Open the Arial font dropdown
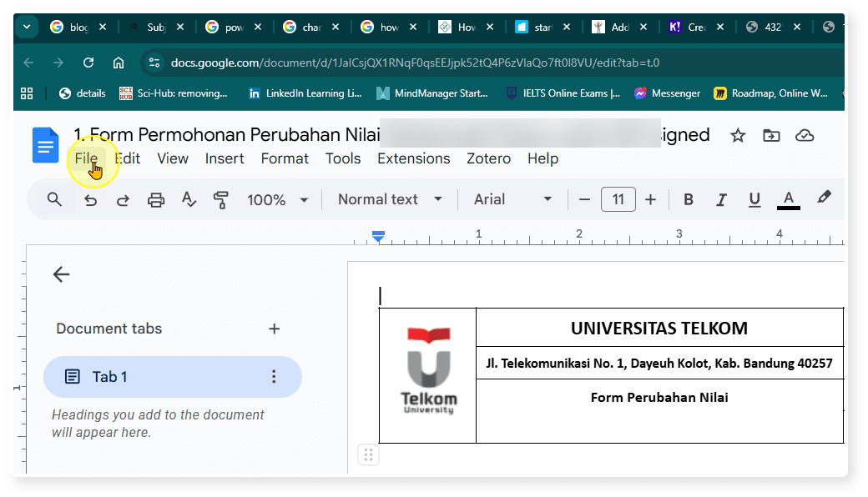 click(512, 199)
